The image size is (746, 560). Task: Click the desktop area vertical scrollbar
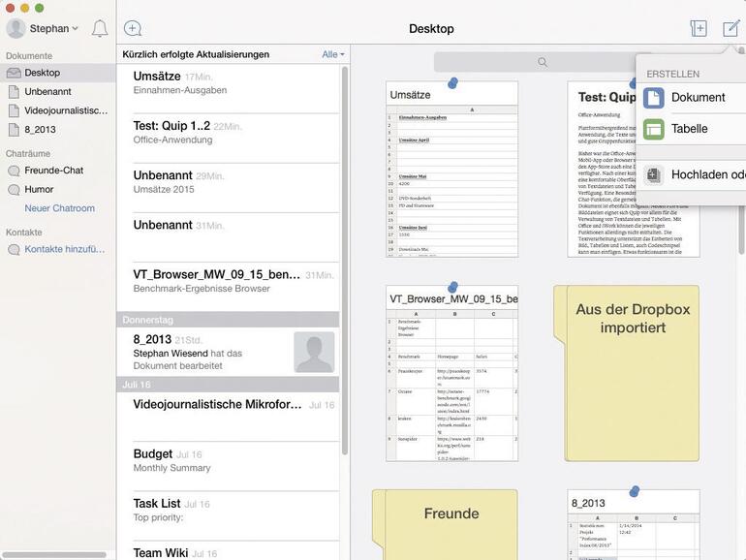click(x=742, y=150)
